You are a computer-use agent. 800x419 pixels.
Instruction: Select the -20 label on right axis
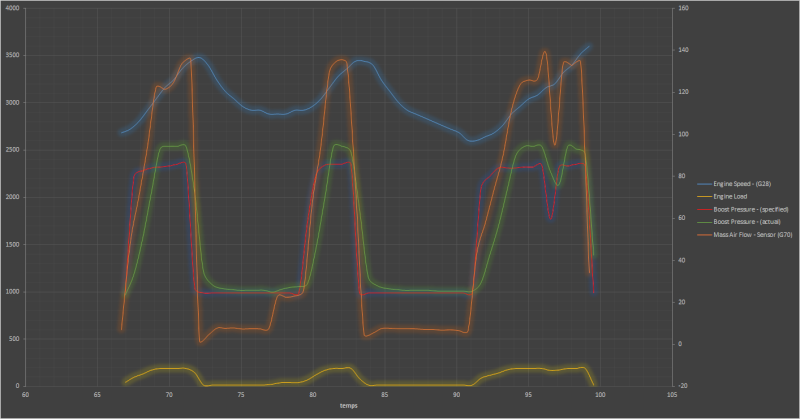click(683, 386)
